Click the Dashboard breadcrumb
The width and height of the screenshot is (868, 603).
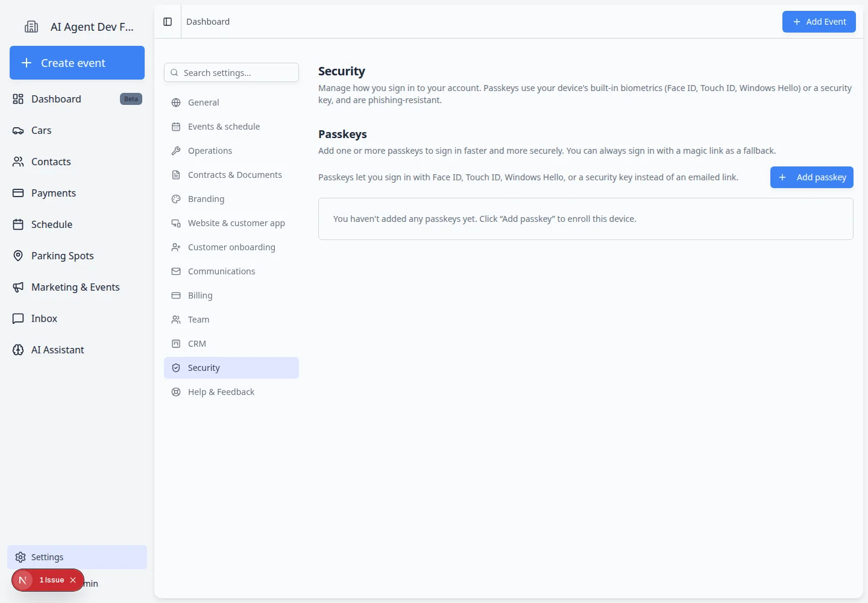[x=208, y=22]
